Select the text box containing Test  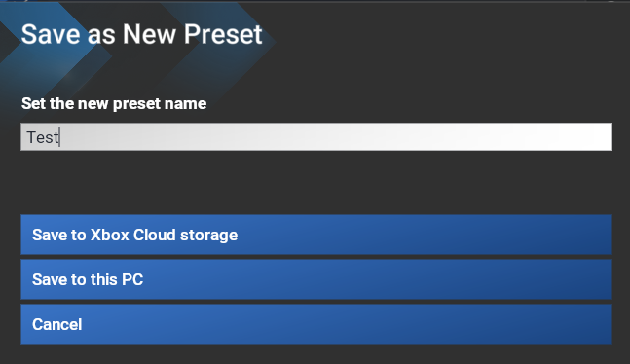[x=316, y=137]
